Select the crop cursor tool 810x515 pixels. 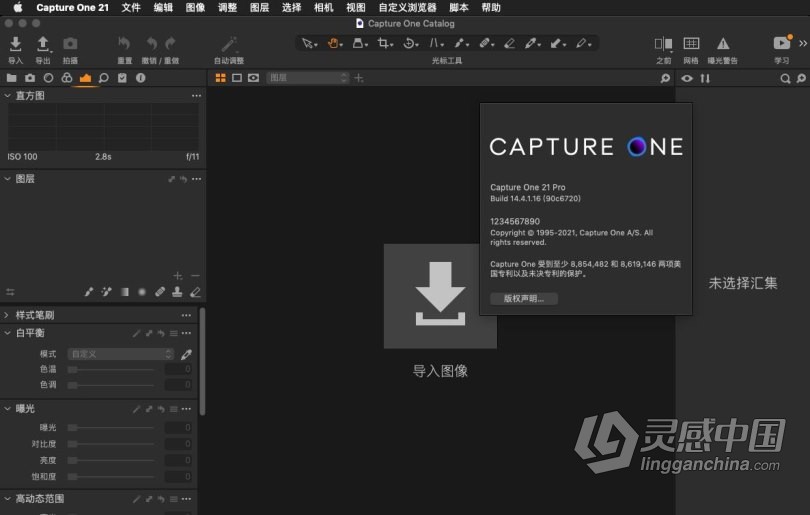click(x=384, y=43)
